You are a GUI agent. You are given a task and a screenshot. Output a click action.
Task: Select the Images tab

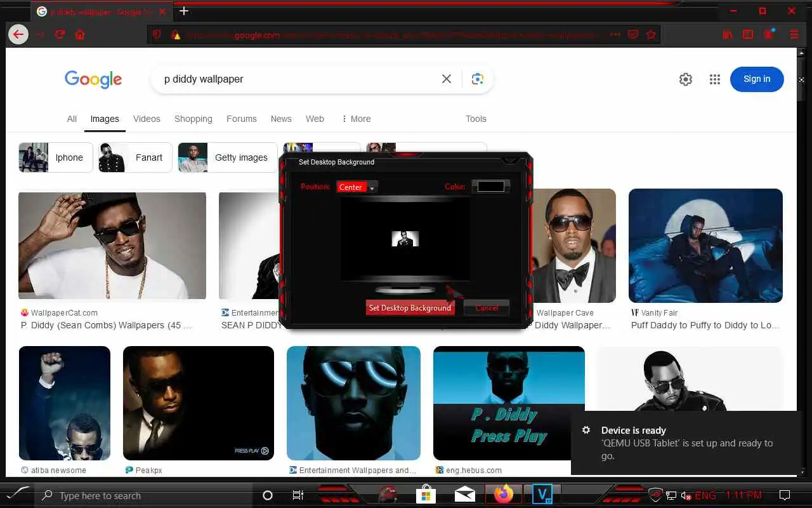click(105, 119)
